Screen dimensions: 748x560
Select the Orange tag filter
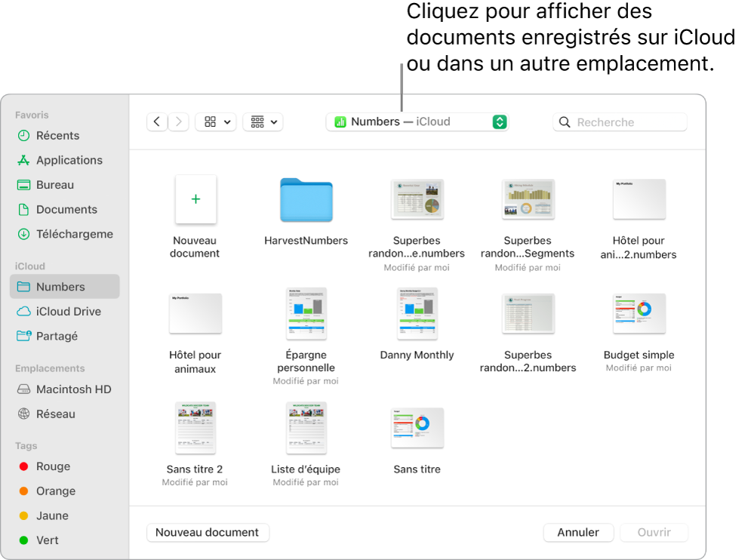(54, 491)
